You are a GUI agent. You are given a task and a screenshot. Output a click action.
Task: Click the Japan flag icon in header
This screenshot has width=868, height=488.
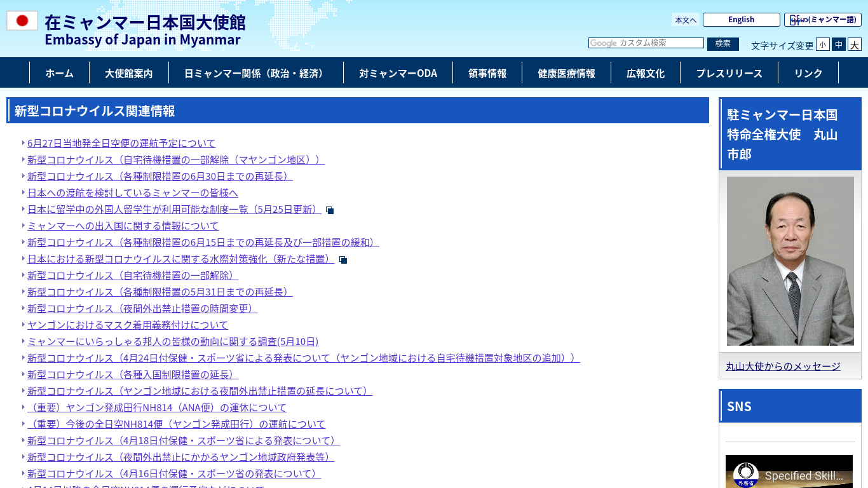(22, 21)
